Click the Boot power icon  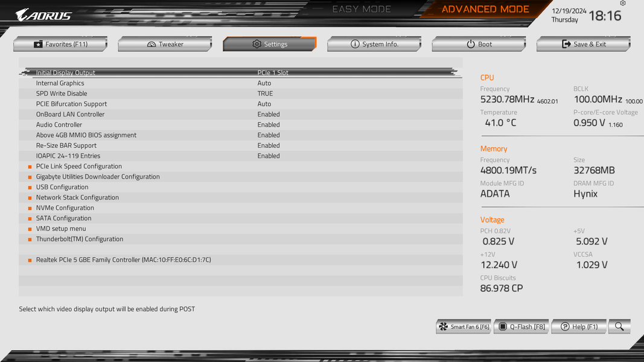pyautogui.click(x=471, y=44)
